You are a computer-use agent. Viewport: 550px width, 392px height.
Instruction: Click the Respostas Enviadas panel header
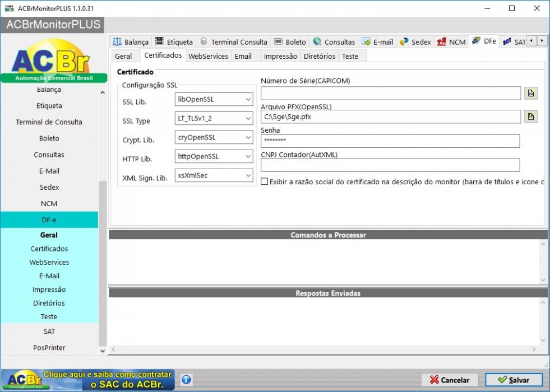[x=328, y=293]
